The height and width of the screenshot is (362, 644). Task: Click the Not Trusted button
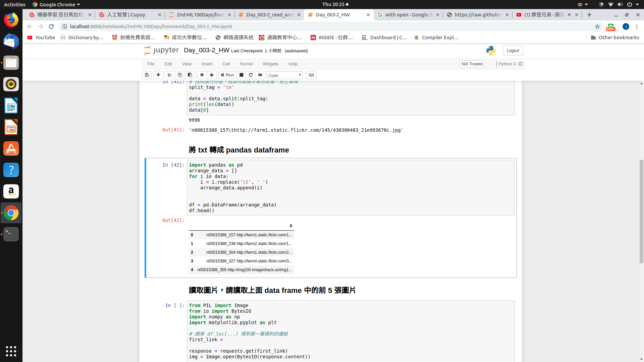pyautogui.click(x=472, y=64)
